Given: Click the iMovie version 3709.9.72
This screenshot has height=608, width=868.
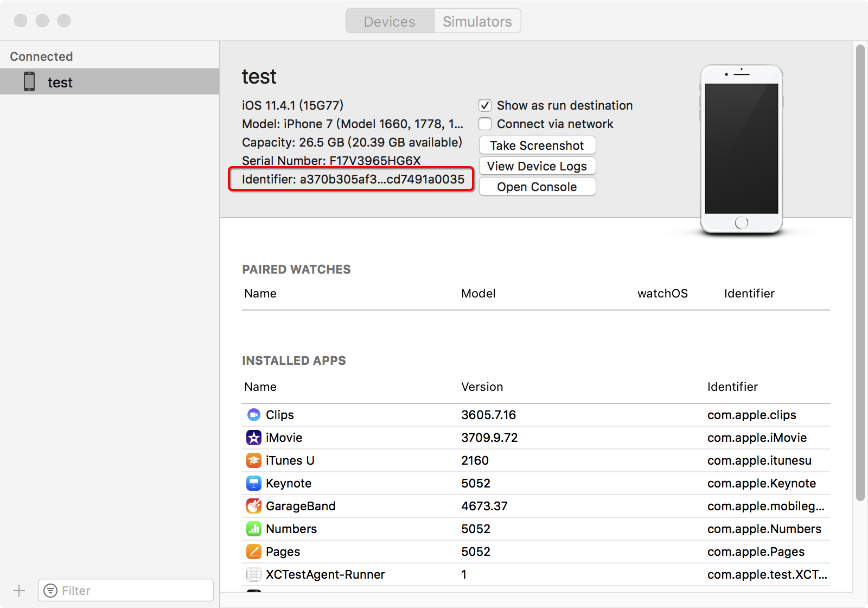Looking at the screenshot, I should pos(490,438).
